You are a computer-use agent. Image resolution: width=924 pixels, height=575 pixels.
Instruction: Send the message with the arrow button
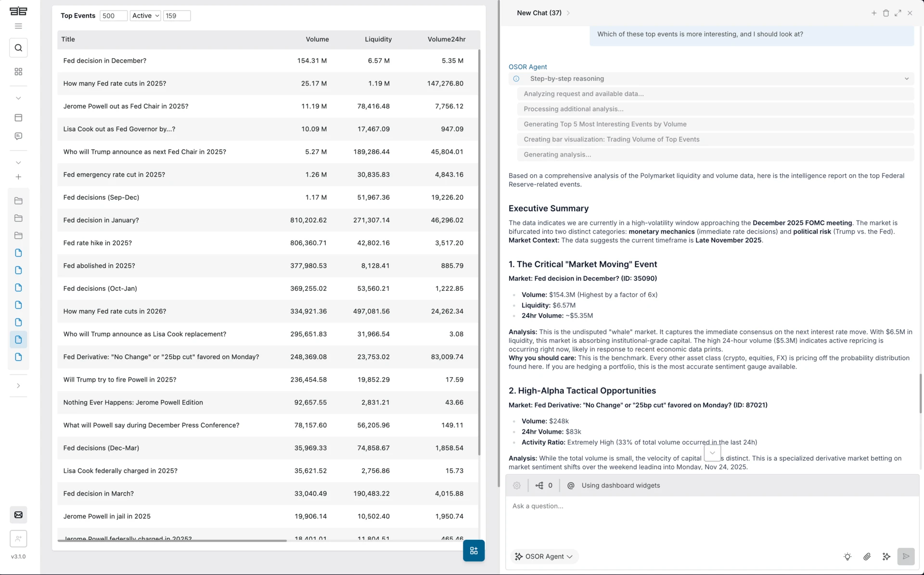tap(906, 556)
